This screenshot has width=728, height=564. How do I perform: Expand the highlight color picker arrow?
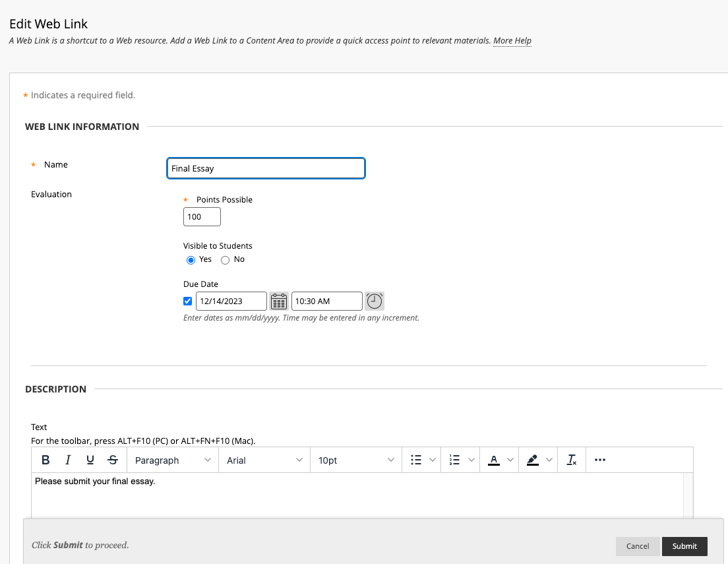549,460
